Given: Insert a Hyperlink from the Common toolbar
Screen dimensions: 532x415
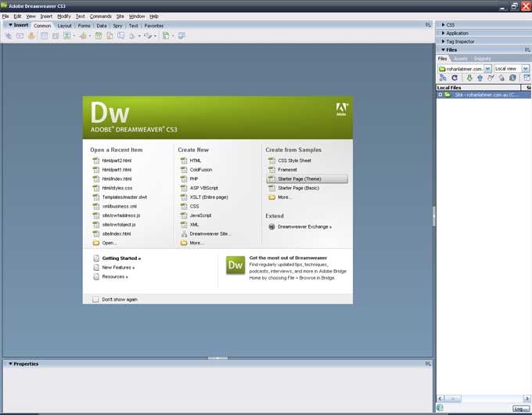Looking at the screenshot, I should pos(9,36).
